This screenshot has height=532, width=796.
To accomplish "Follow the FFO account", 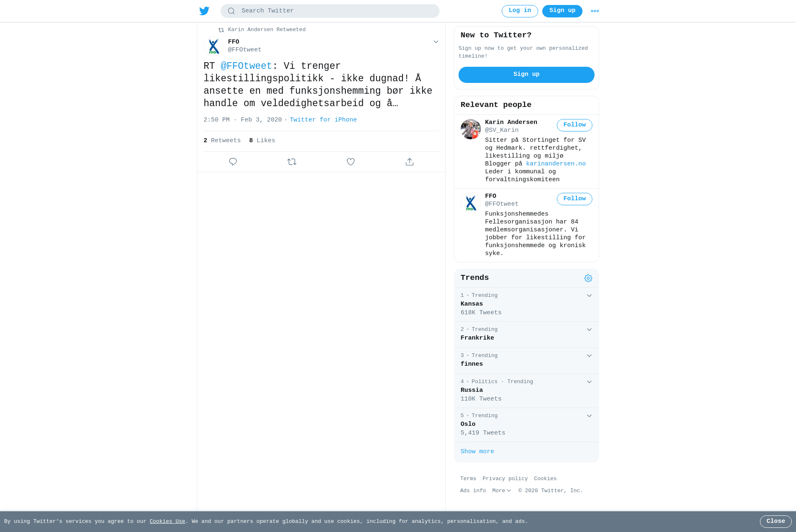I will pyautogui.click(x=574, y=199).
